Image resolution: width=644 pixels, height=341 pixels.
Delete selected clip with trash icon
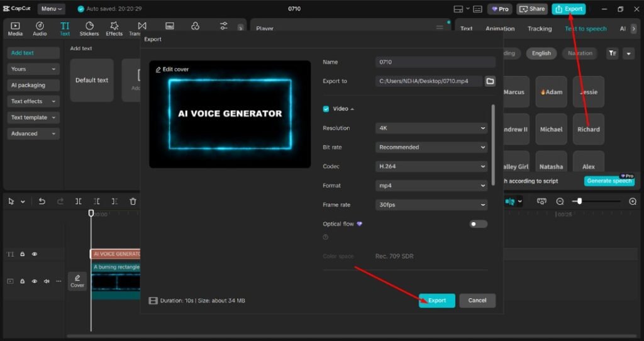click(x=133, y=201)
